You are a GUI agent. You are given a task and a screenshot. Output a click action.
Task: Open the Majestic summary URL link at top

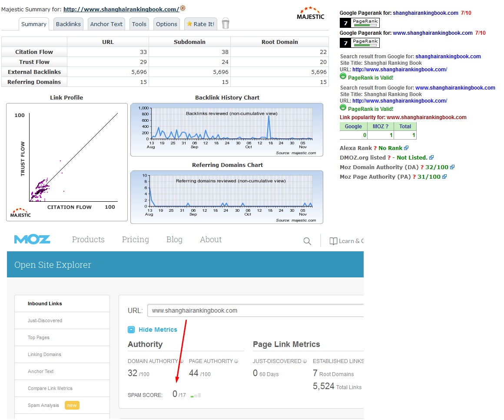(x=121, y=9)
